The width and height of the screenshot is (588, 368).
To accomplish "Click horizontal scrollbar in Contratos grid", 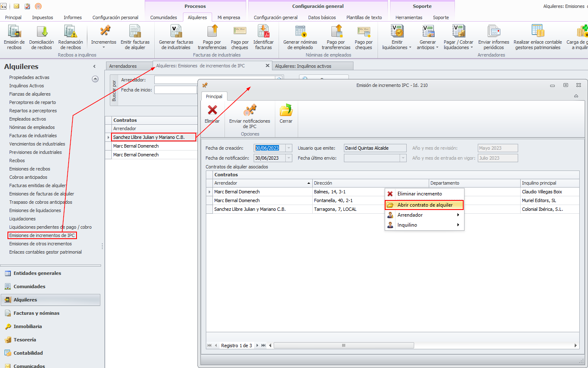I will pyautogui.click(x=344, y=346).
